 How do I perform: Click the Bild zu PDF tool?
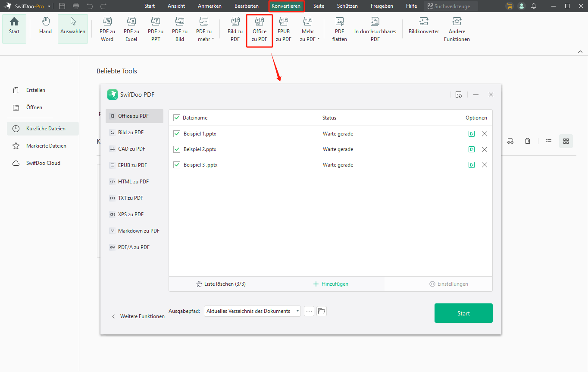tap(235, 29)
